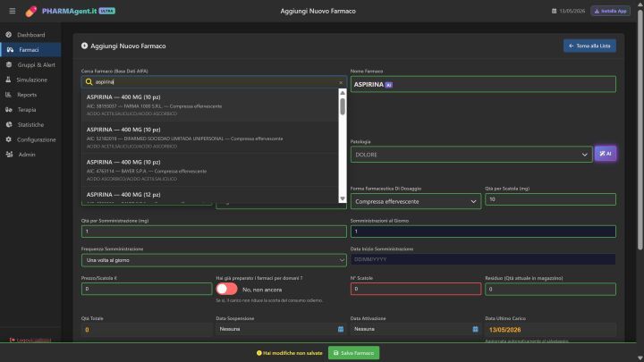The image size is (644, 362).
Task: Clear the aspirina search with the X
Action: [x=341, y=82]
